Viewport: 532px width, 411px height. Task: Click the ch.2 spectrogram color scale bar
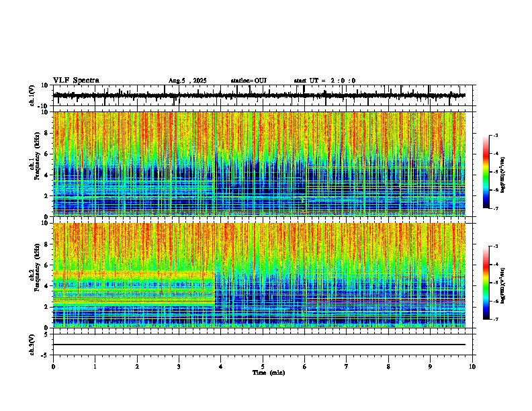click(x=486, y=283)
